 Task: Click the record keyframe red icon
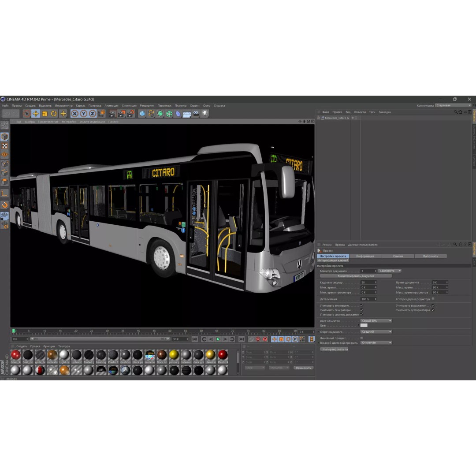258,339
